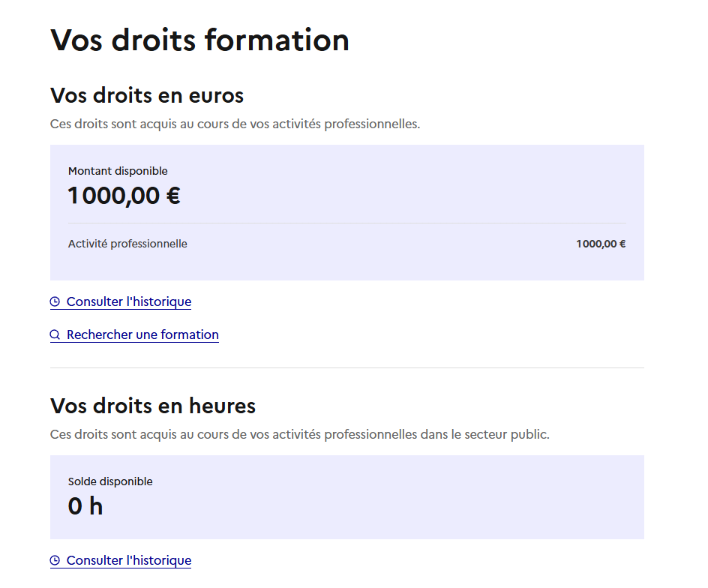Click the Vos droits en heures heading
Viewport: 708px width, 588px height.
(x=152, y=406)
